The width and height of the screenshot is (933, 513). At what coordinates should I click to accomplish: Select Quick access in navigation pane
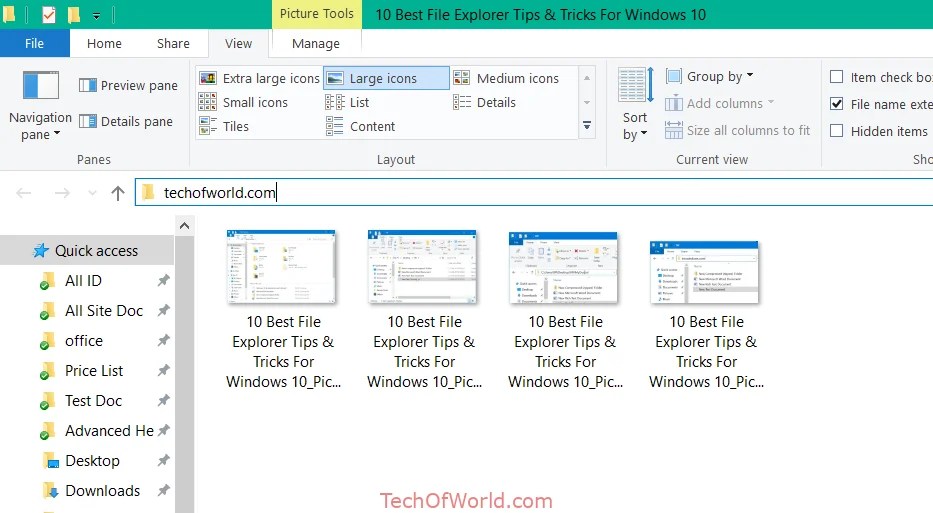(x=87, y=251)
